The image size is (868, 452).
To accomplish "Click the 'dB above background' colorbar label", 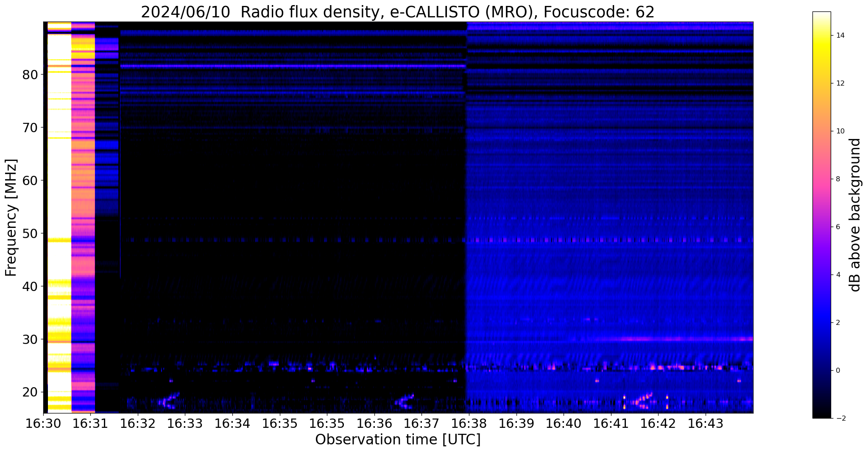I will (x=855, y=215).
